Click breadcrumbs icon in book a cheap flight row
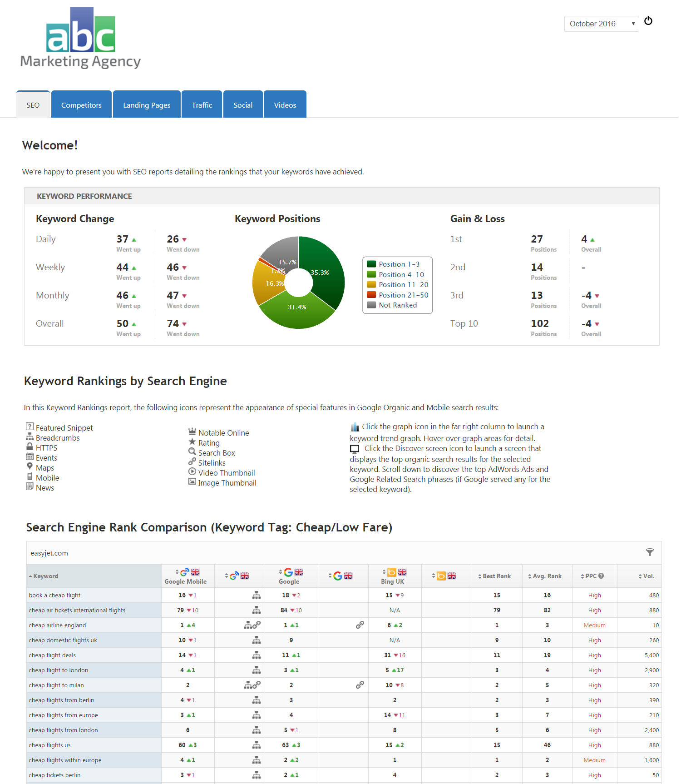 coord(257,595)
